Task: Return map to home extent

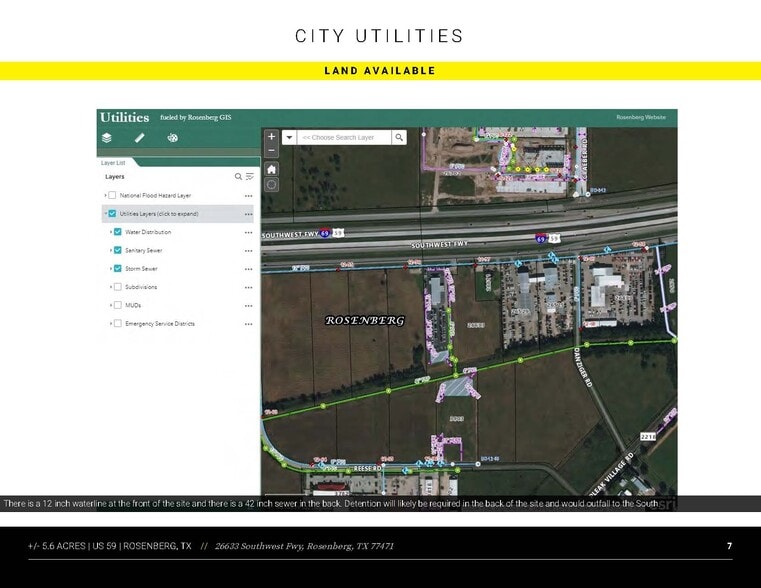Action: coord(272,169)
